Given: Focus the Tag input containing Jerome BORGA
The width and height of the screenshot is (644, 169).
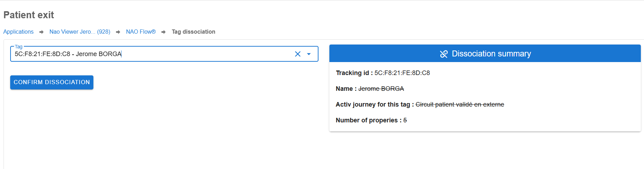Looking at the screenshot, I should (x=151, y=54).
